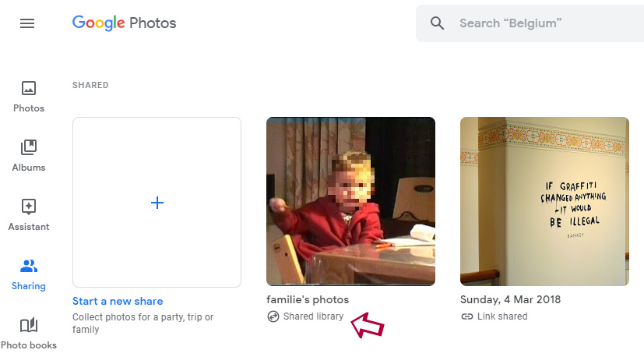644x357 pixels.
Task: Click the search magnifier icon
Action: [438, 23]
